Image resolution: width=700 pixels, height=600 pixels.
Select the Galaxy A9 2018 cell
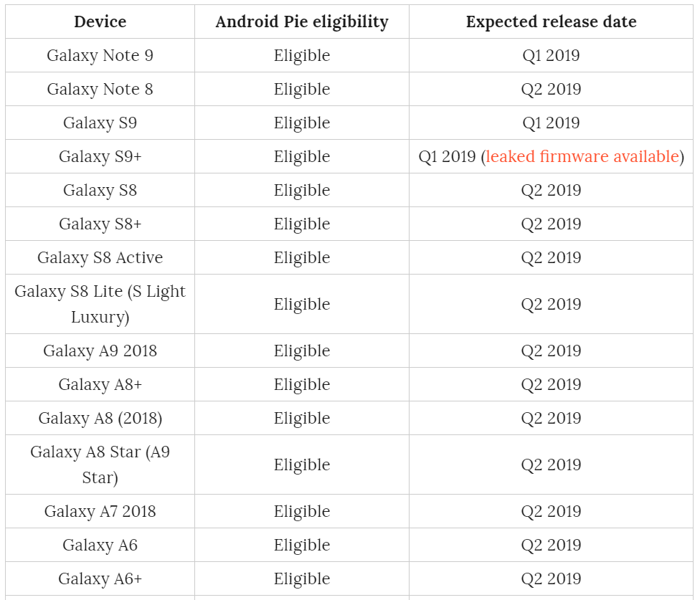pos(100,351)
